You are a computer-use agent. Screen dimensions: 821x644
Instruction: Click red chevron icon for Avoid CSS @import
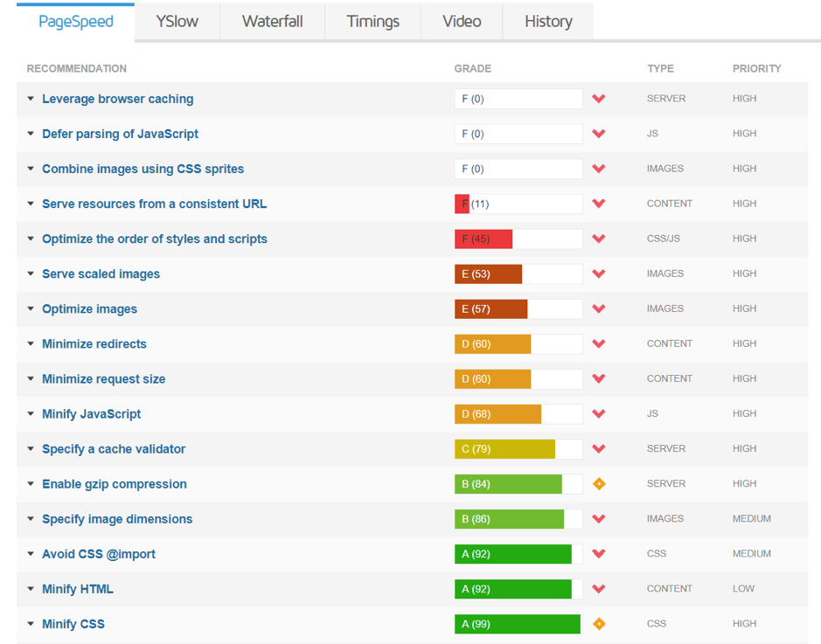599,553
